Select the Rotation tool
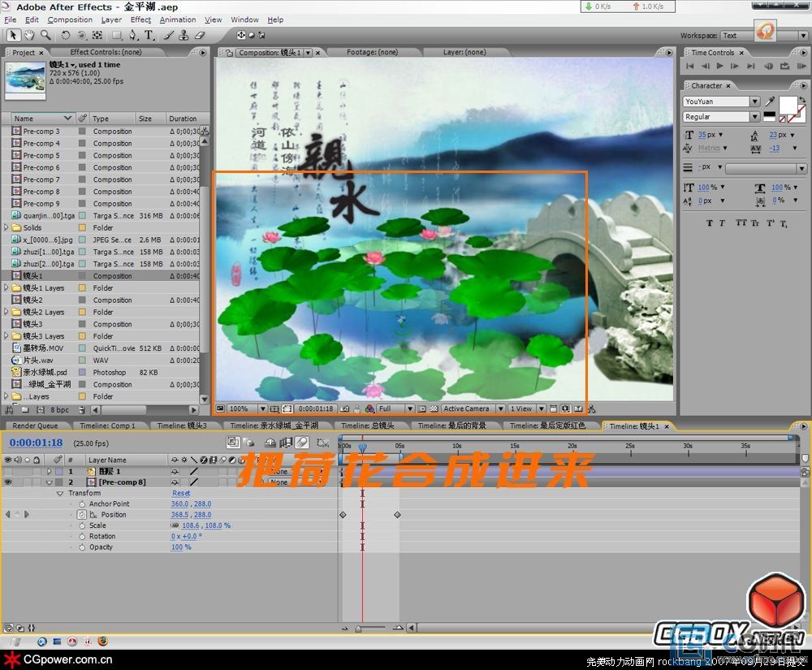The height and width of the screenshot is (670, 812). [65, 35]
